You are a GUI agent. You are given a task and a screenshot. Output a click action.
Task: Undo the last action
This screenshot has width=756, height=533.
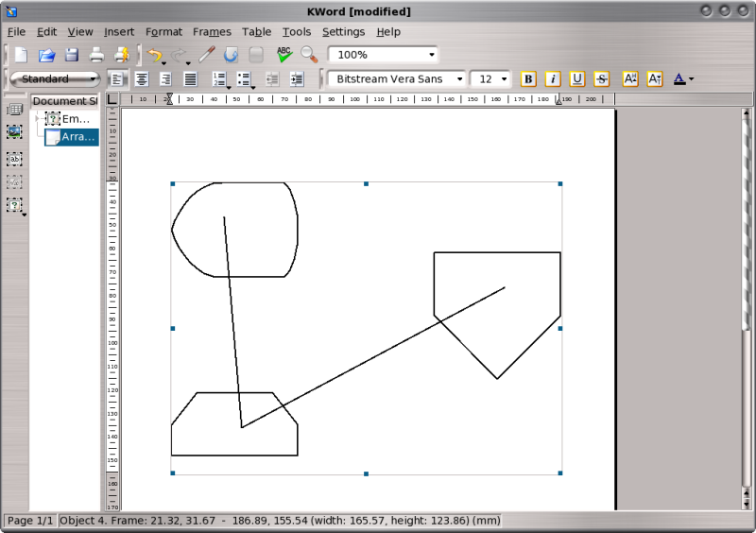tap(154, 55)
